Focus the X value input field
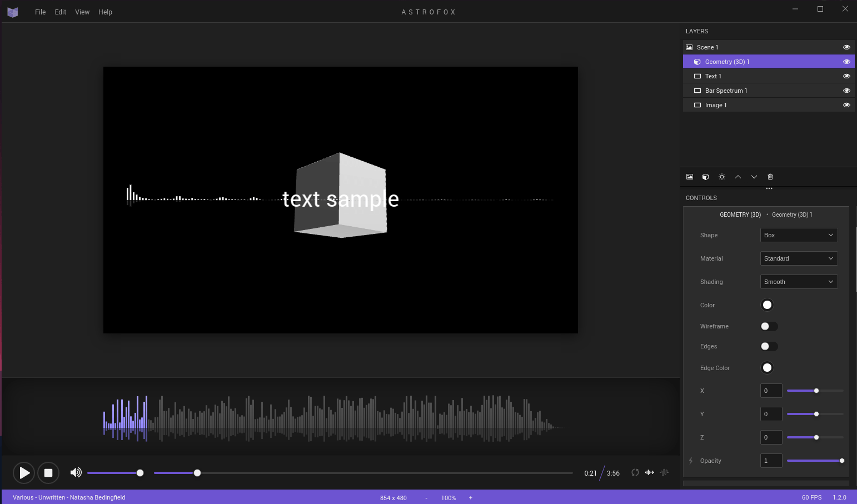This screenshot has width=857, height=504. click(771, 391)
